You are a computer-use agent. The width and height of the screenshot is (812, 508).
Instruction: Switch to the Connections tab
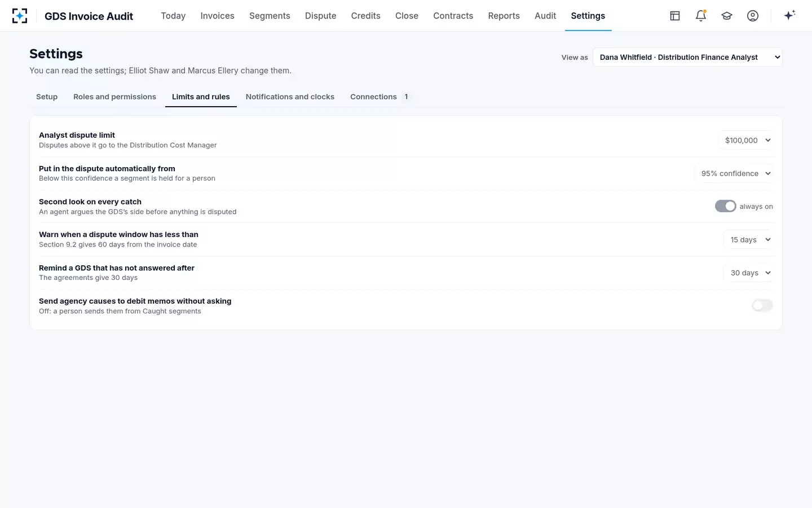(x=381, y=97)
